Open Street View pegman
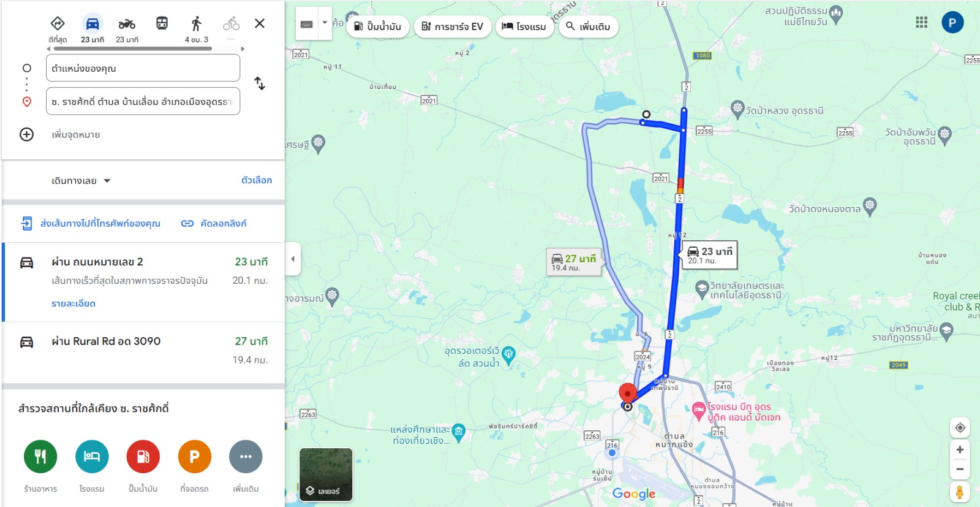 coord(960,492)
